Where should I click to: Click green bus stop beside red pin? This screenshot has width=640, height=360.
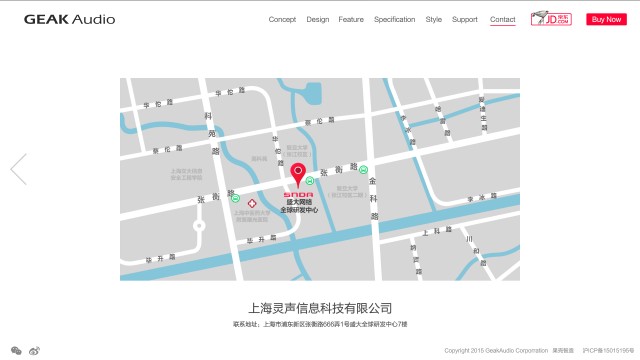click(x=310, y=180)
